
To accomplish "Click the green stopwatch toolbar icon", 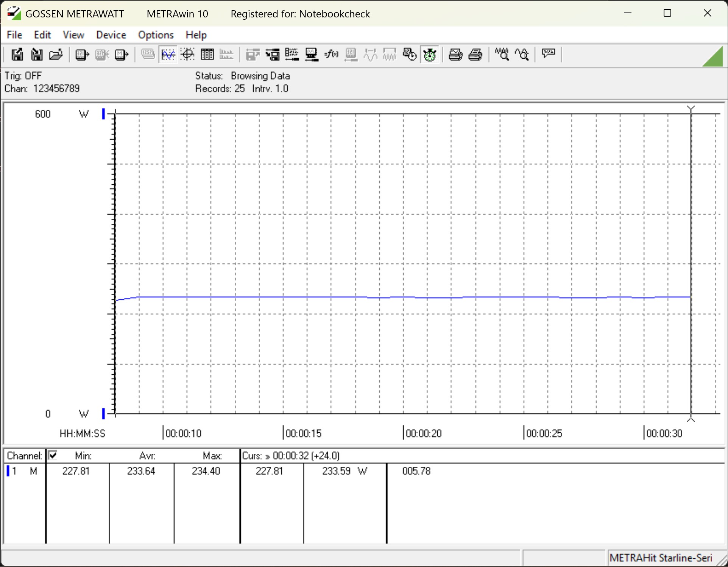I will [430, 55].
